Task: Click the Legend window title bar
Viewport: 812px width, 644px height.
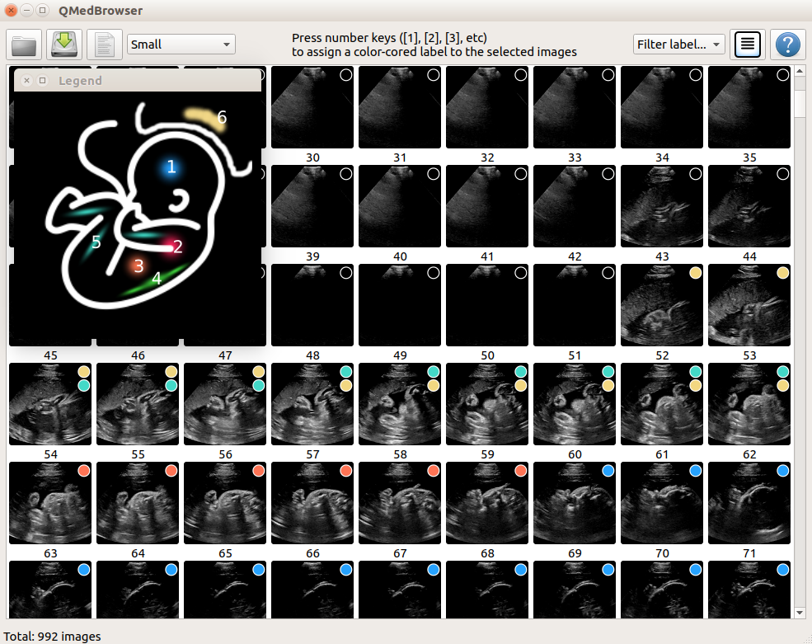Action: pos(138,80)
